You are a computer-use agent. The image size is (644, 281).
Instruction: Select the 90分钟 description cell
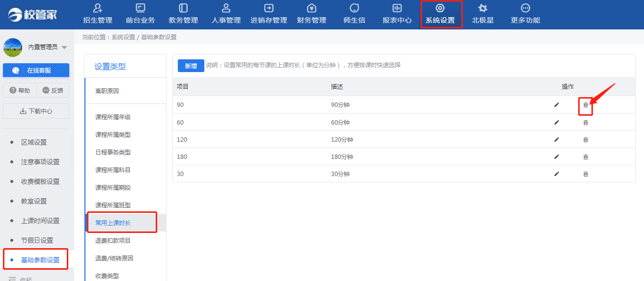tap(340, 105)
